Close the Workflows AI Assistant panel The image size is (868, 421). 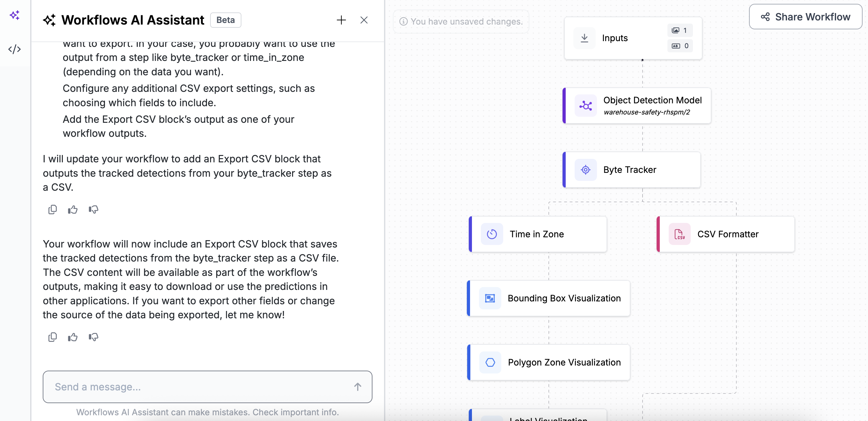coord(364,20)
